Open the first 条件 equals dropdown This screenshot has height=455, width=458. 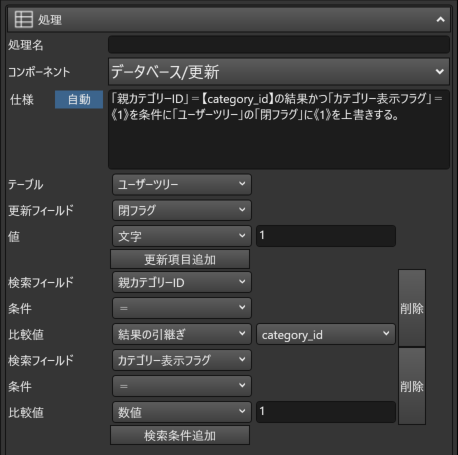point(182,308)
